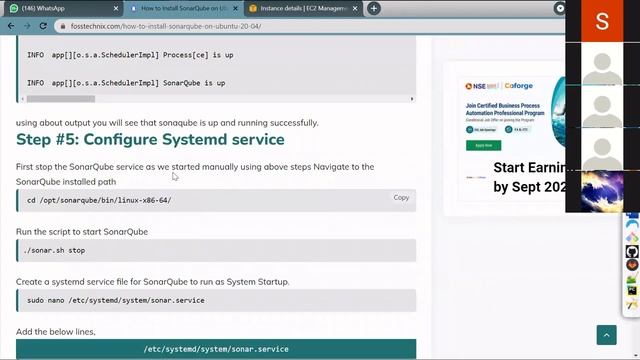Select the How to Install SonarQube tab

pyautogui.click(x=183, y=8)
